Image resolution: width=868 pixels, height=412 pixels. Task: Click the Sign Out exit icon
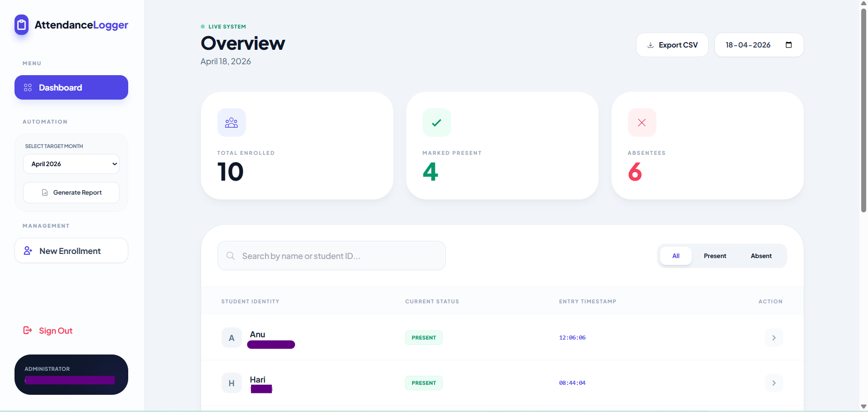pos(28,331)
